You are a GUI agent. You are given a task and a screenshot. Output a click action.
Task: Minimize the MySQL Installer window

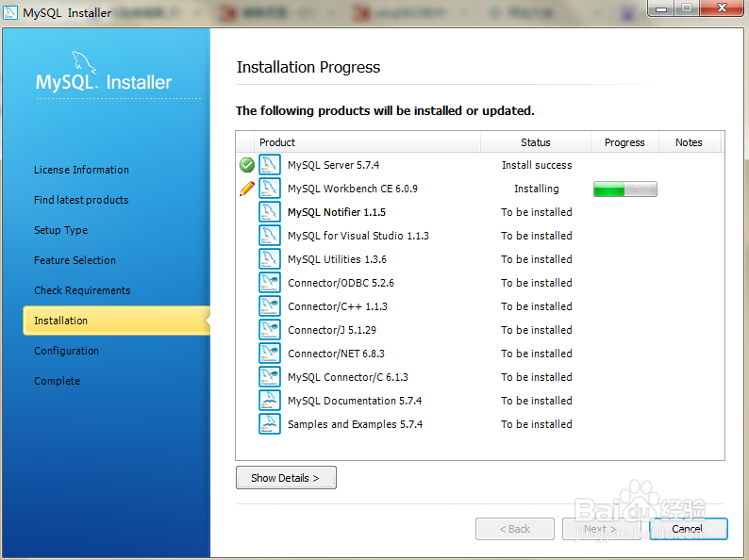coord(661,8)
